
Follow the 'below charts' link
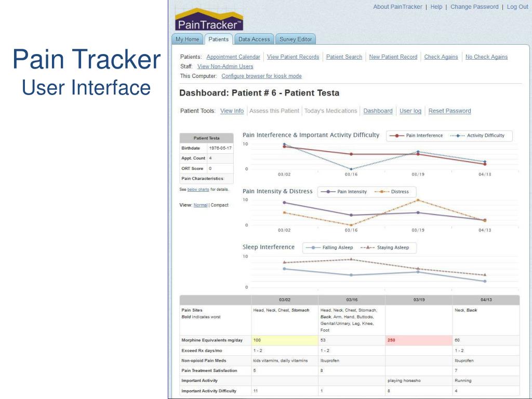pos(198,189)
